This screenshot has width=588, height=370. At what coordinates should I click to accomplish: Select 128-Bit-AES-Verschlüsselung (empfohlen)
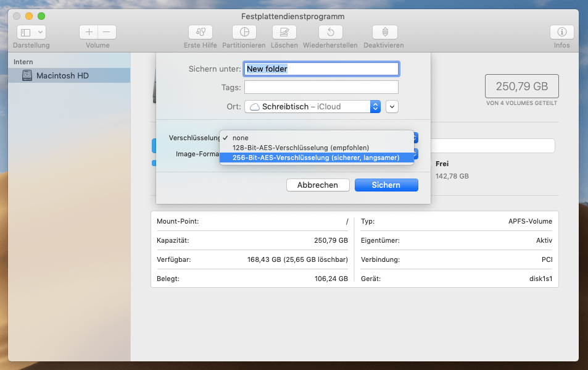[300, 148]
